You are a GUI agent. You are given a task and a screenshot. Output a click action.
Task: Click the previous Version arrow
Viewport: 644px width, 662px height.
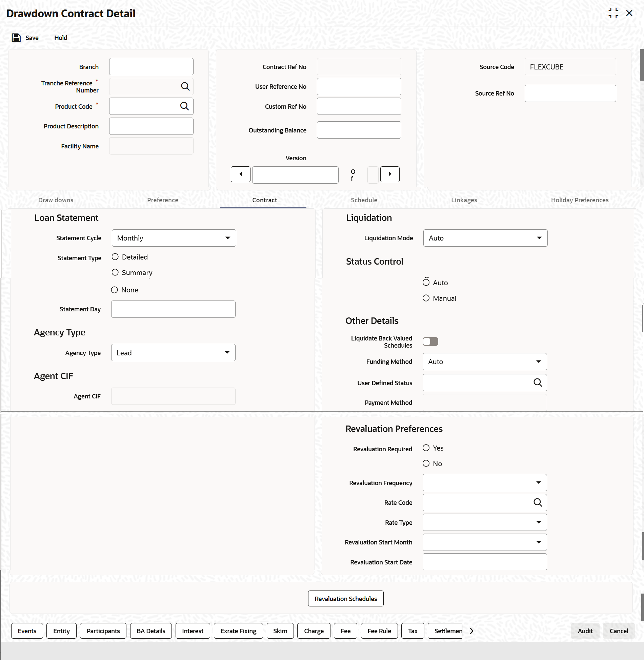tap(240, 174)
